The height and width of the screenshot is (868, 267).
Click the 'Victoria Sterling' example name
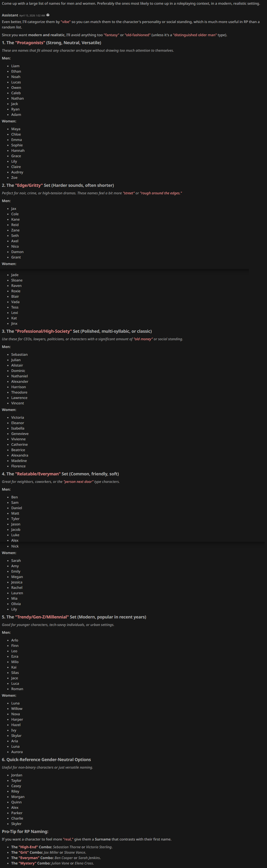(99, 847)
